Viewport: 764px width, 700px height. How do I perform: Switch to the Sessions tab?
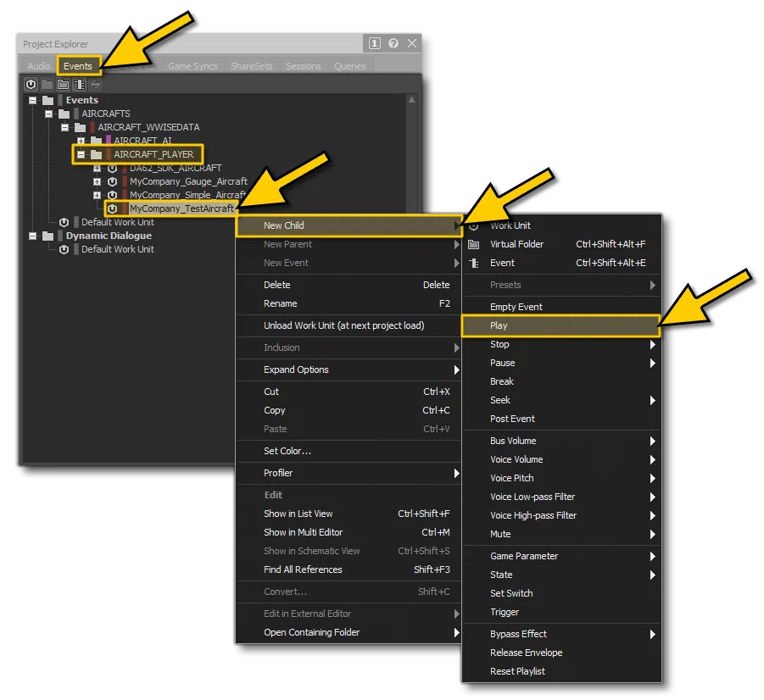tap(303, 66)
